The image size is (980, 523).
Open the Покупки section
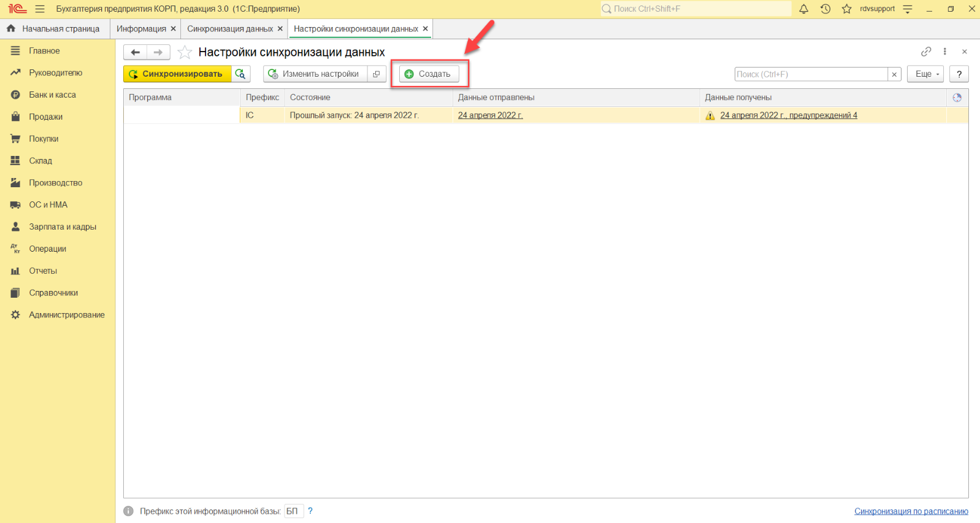[x=58, y=139]
